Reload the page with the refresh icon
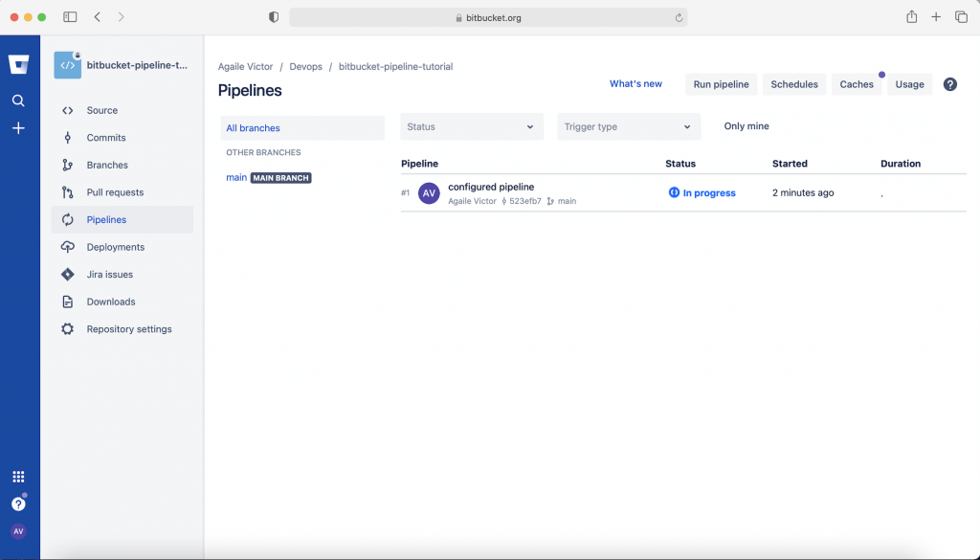This screenshot has width=980, height=560. (679, 18)
